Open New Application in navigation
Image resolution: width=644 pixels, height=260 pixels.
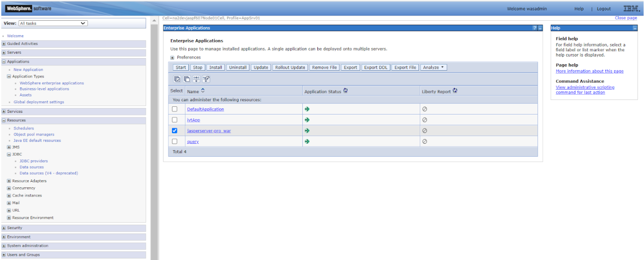point(28,70)
